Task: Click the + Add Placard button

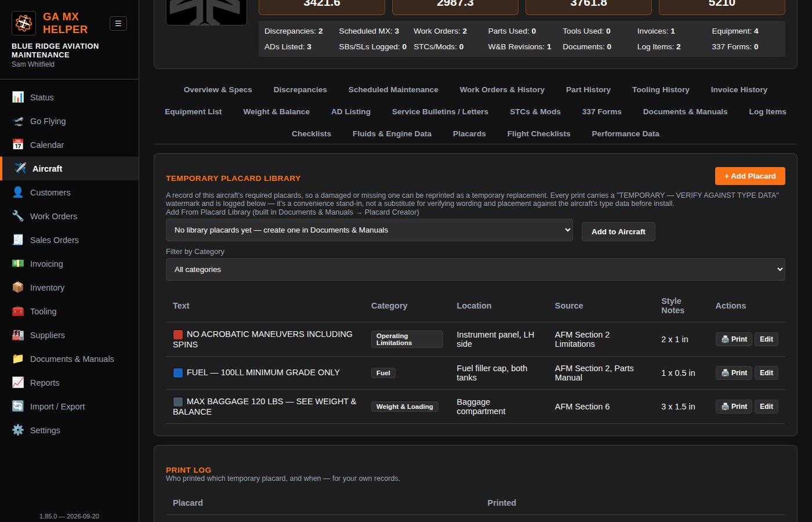Action: click(750, 176)
